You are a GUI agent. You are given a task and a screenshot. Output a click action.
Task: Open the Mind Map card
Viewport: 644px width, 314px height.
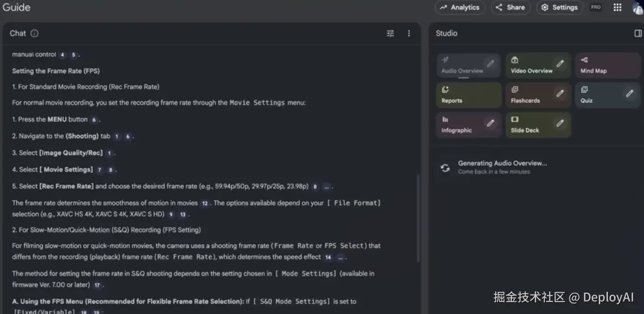click(607, 65)
